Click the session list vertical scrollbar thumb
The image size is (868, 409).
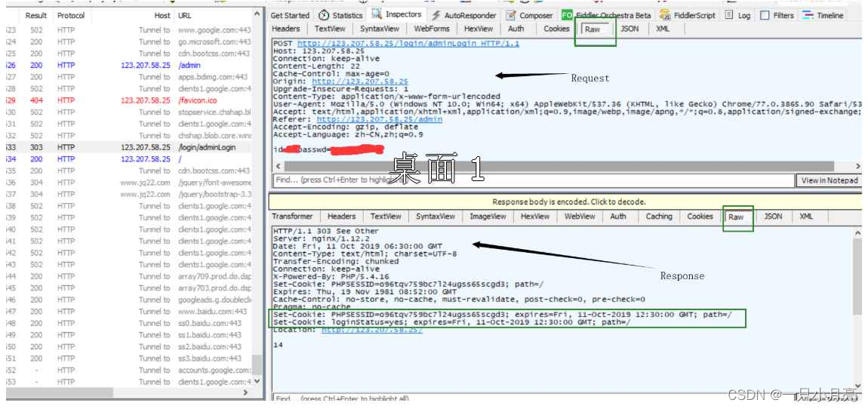257,365
